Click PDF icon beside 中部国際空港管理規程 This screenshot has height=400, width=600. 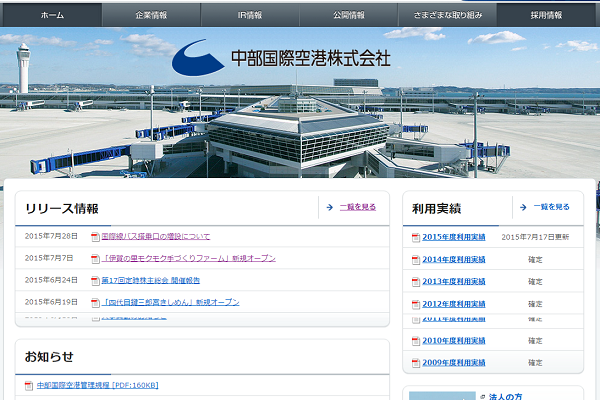29,386
